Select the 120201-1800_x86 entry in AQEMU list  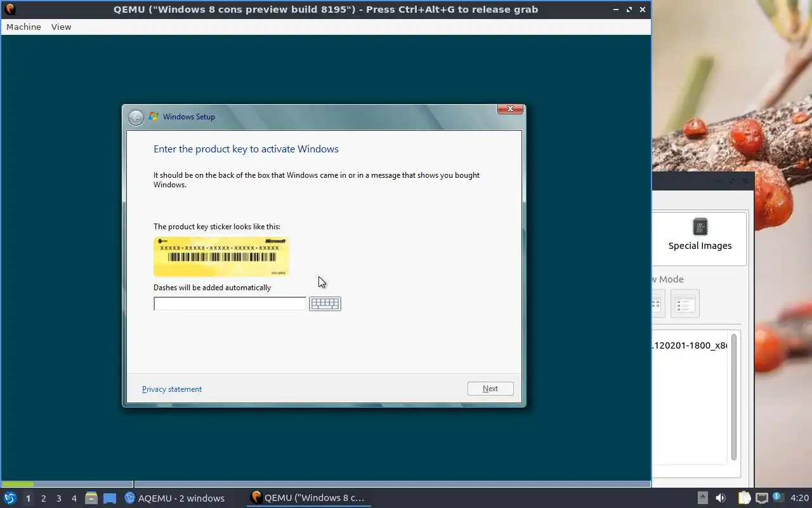tap(690, 345)
